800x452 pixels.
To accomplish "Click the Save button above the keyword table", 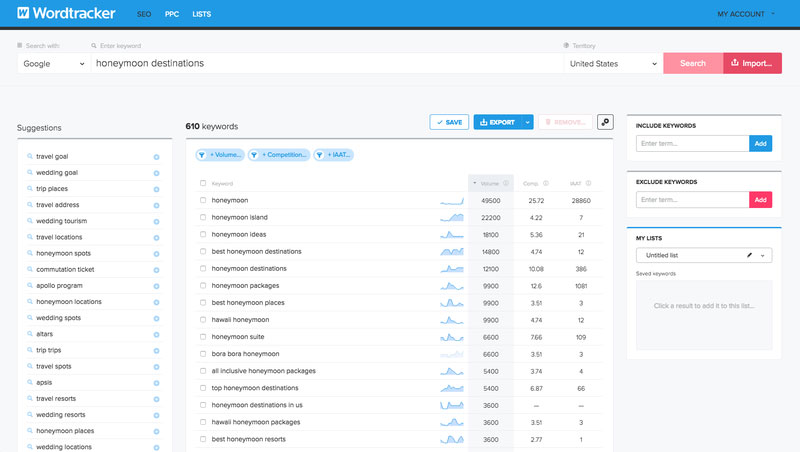I will 449,122.
